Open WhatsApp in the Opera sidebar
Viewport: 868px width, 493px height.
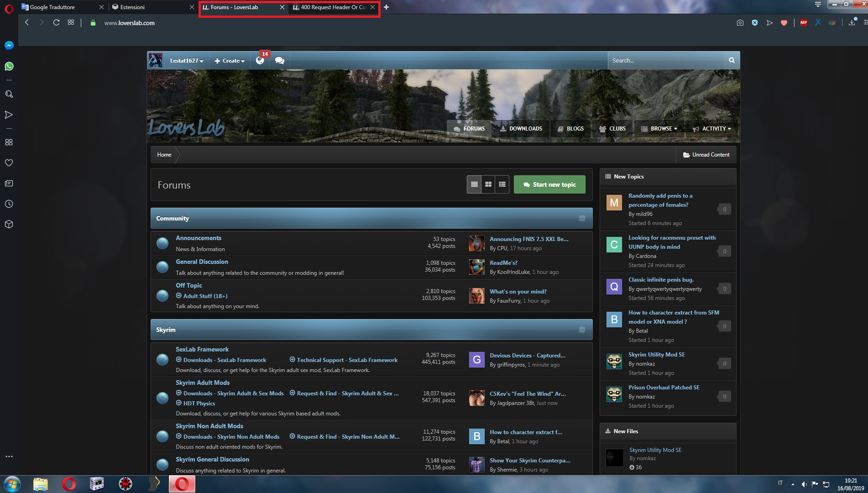tap(9, 66)
